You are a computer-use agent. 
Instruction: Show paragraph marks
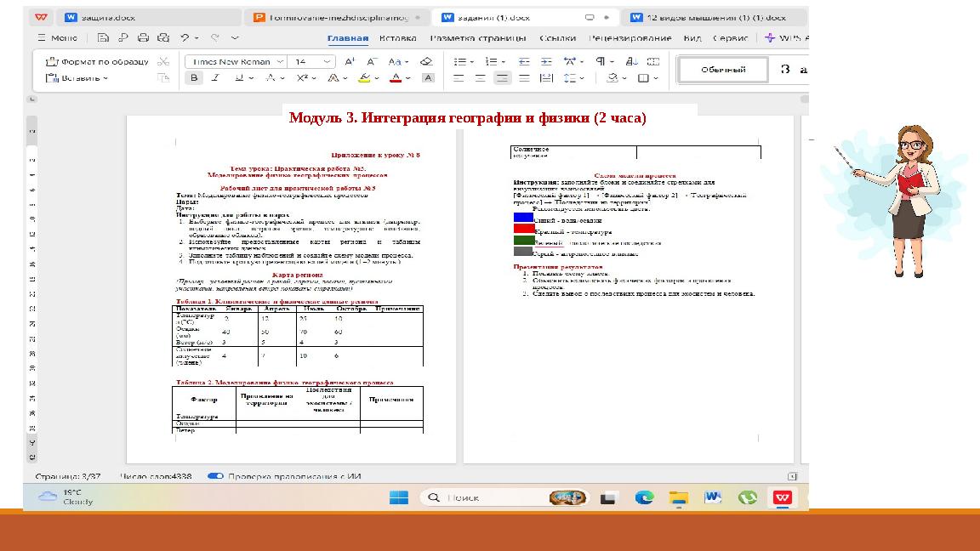(x=601, y=61)
